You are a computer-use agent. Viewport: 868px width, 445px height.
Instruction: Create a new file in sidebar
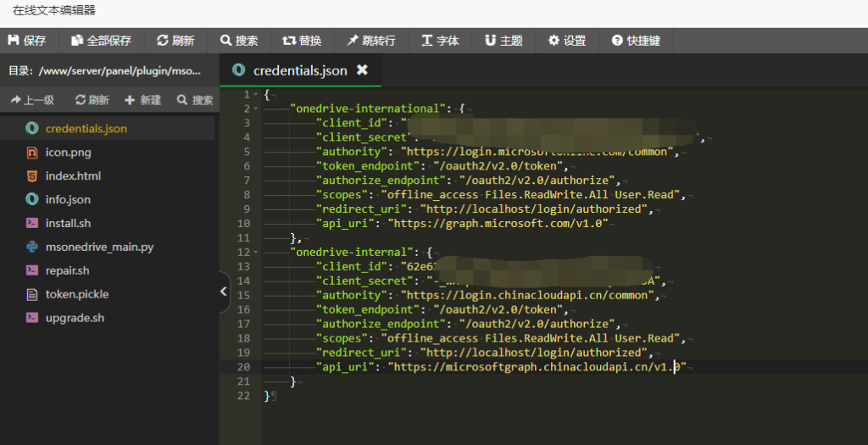[142, 100]
